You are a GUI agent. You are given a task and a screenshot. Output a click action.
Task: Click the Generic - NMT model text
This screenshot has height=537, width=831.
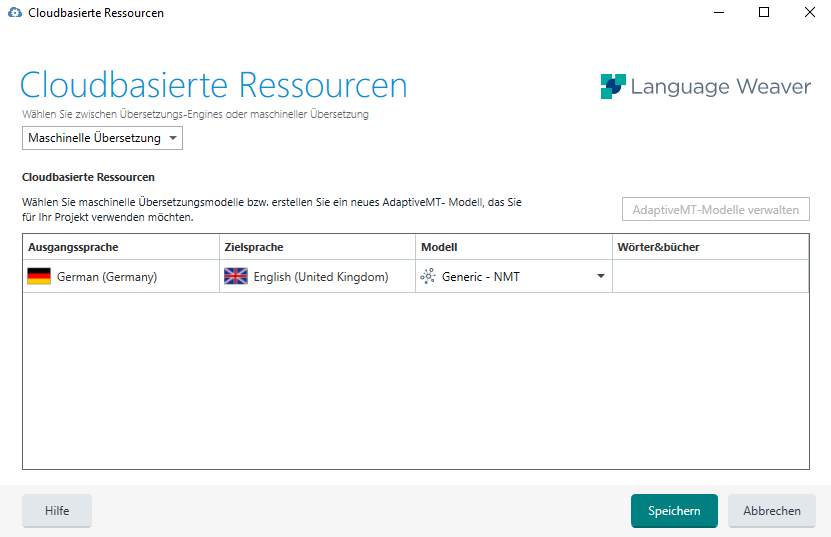click(481, 277)
